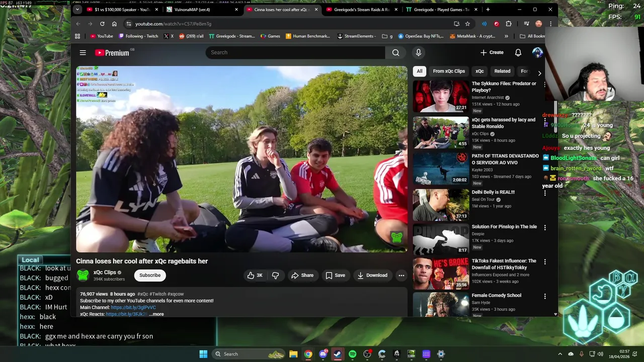Open Solution For Pinslop thumbnail
644x362 pixels.
441,239
